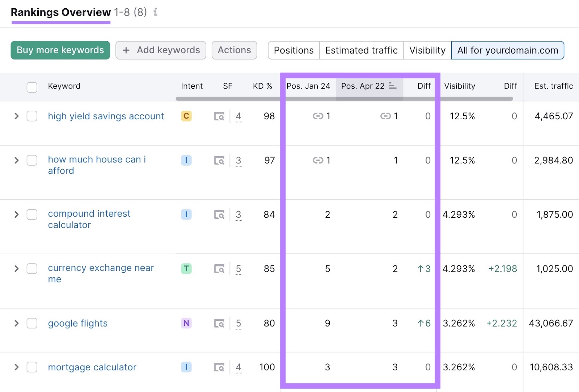Click the Buy more keywords button
Screen dimensions: 579x392
(x=60, y=50)
